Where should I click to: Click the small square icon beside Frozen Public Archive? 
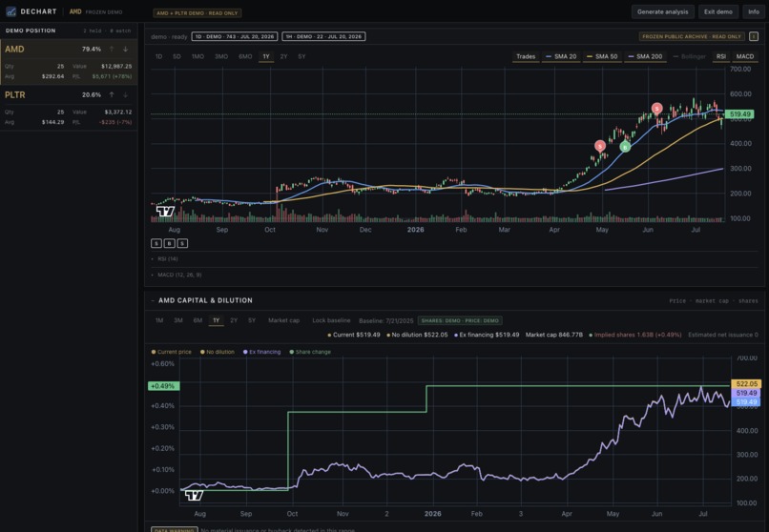coord(754,36)
